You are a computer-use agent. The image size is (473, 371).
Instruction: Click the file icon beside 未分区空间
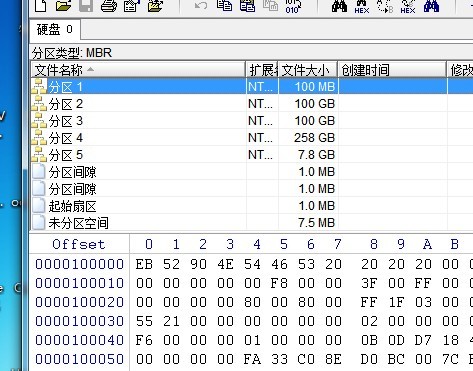(39, 223)
